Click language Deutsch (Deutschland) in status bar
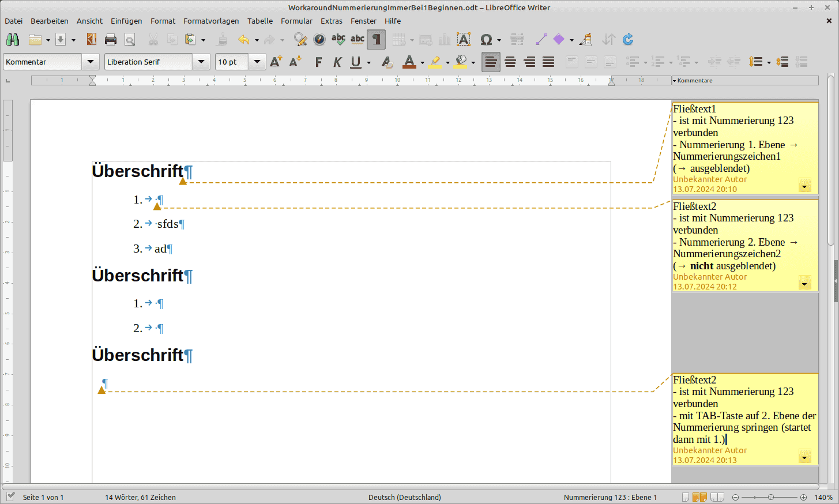 tap(404, 497)
